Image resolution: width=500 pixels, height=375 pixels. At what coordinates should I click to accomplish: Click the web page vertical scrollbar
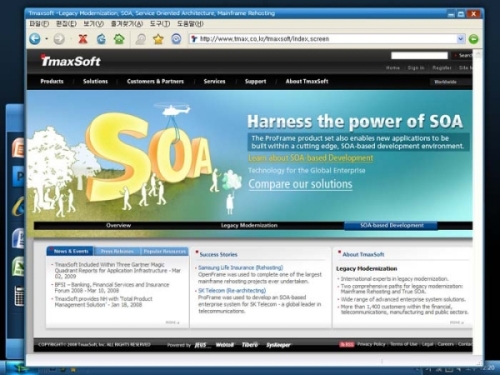click(x=478, y=203)
